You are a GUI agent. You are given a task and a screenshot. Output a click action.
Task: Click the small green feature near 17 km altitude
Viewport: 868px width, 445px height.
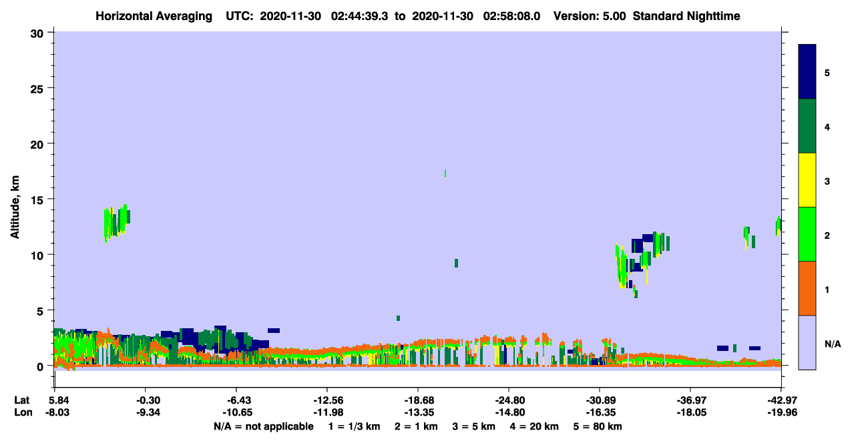445,173
